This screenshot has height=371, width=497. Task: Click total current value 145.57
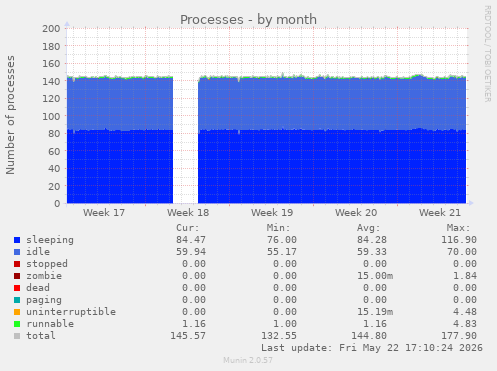pos(188,336)
